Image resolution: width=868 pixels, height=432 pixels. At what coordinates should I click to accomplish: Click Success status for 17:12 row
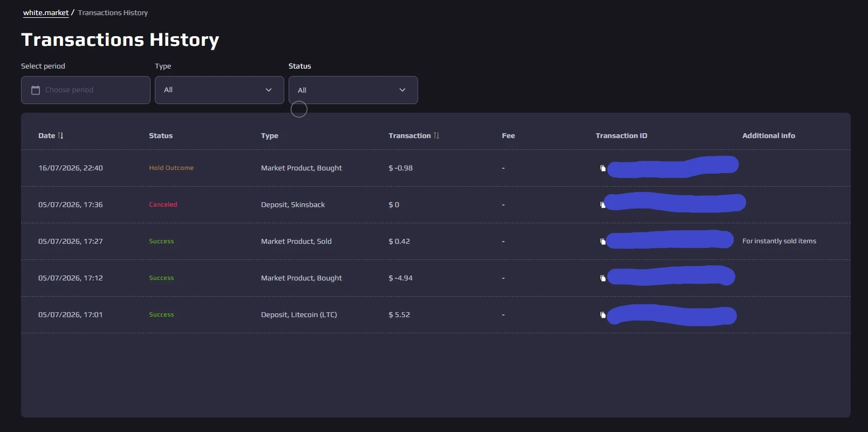point(161,278)
